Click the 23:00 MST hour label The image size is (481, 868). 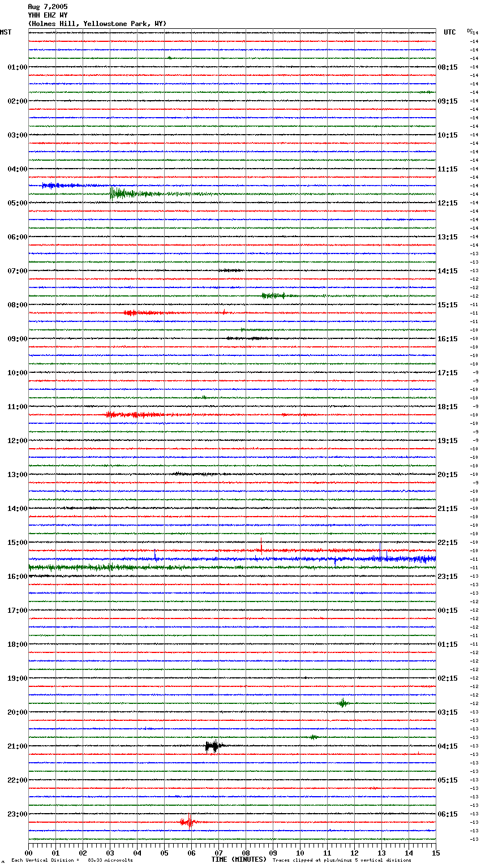pos(18,814)
